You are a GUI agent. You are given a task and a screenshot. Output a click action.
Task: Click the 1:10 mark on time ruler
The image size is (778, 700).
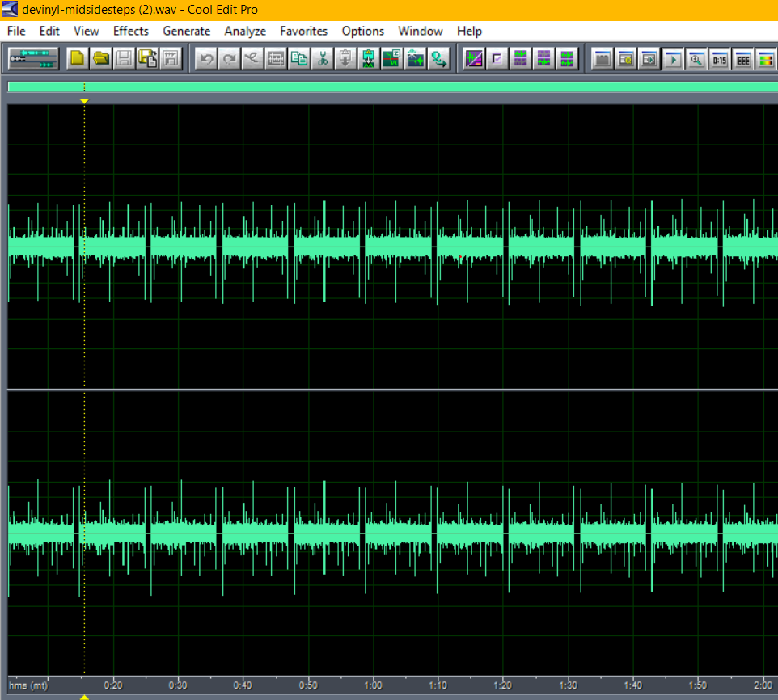[x=438, y=685]
